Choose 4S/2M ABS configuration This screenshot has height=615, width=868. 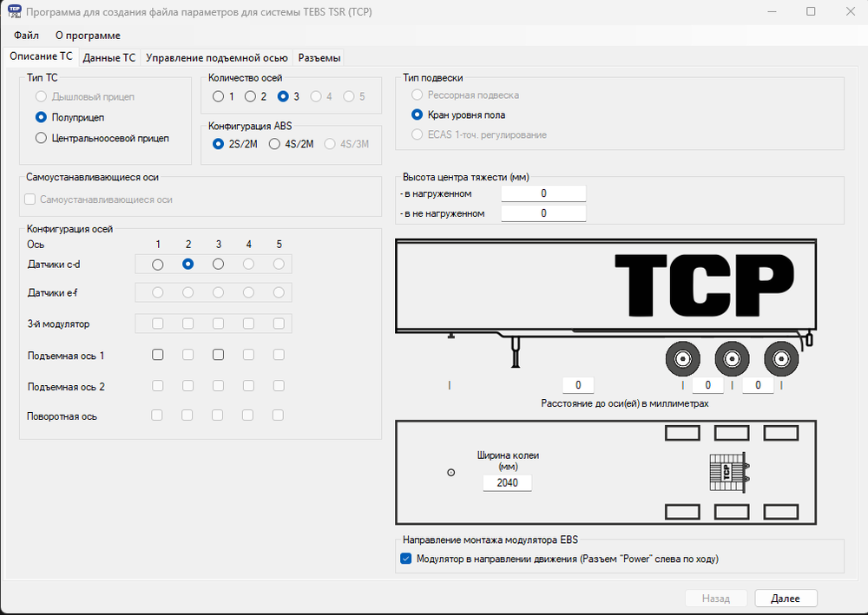coord(291,144)
